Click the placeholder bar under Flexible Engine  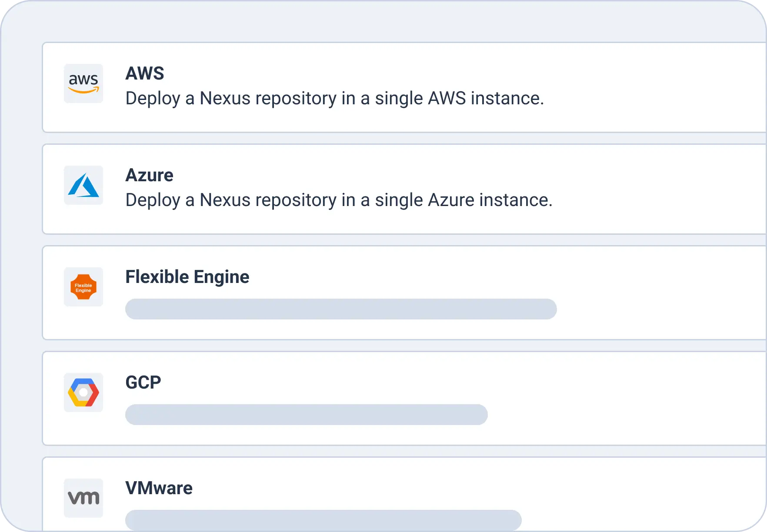tap(341, 309)
